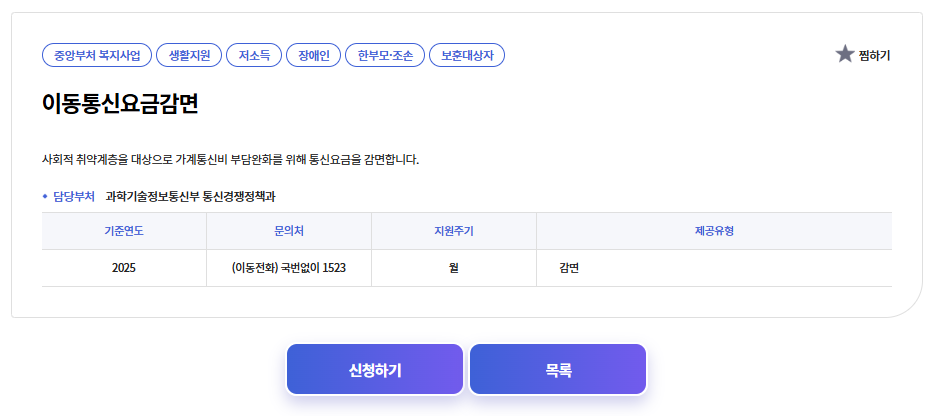Toggle the 찜하기 favorite label
Screen dimensions: 927x416
(x=874, y=55)
